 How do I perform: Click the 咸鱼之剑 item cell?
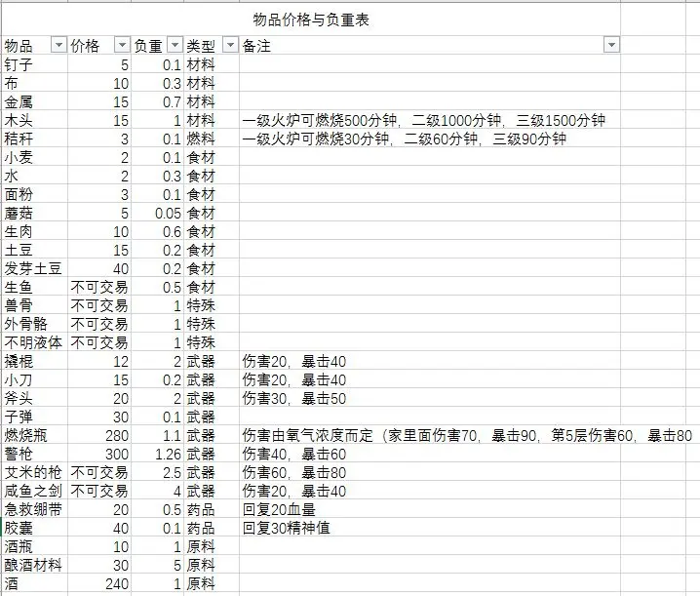[33, 492]
